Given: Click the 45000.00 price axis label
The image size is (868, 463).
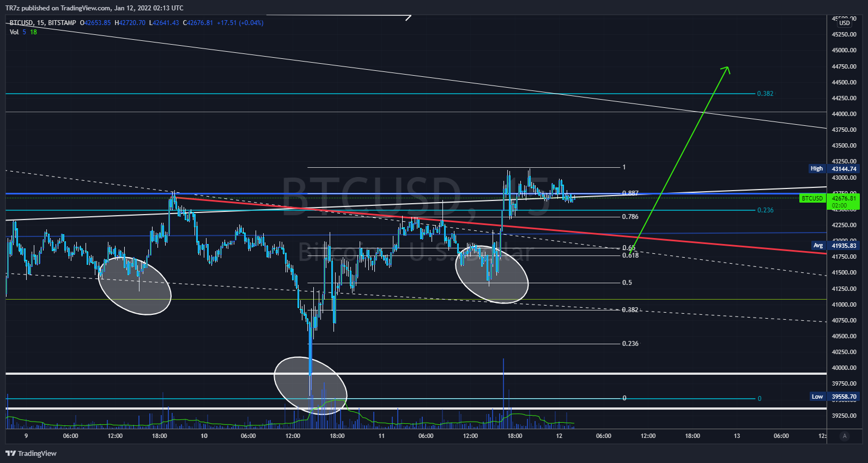Looking at the screenshot, I should coord(844,50).
